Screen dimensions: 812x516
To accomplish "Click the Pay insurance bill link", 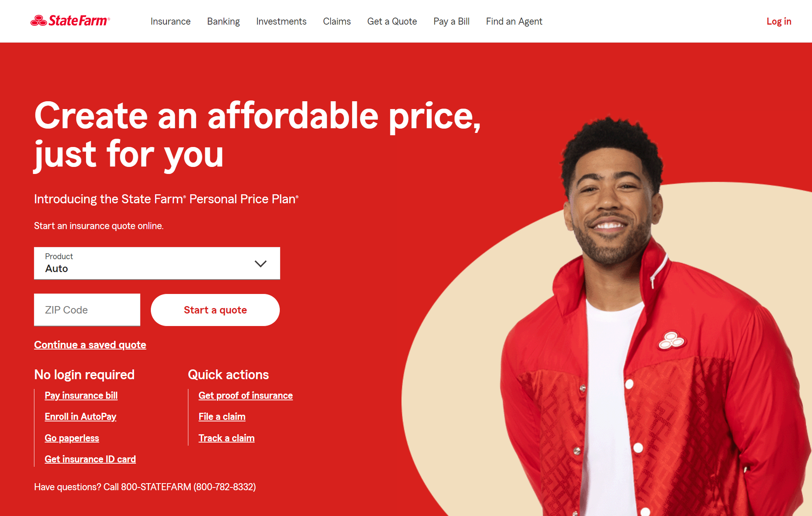I will 80,395.
